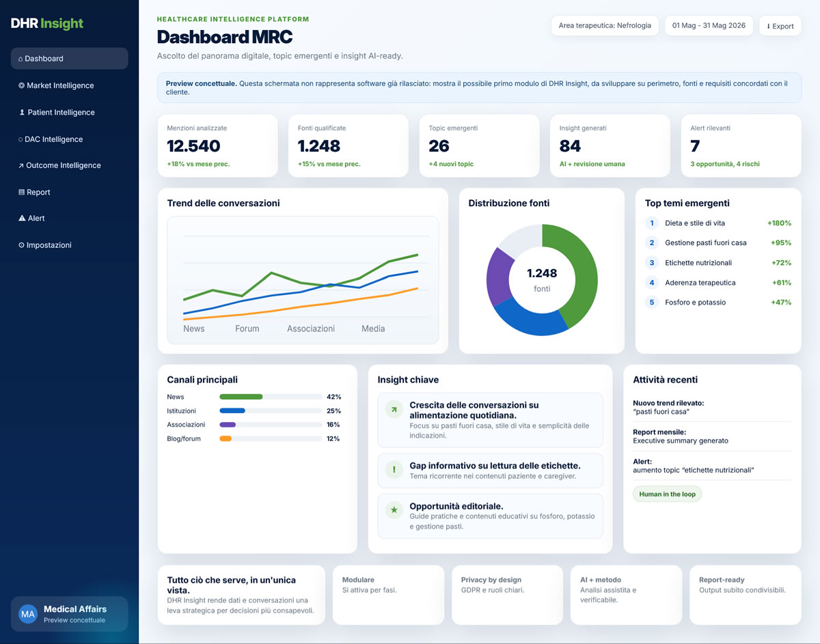
Task: Click the 1.248 fonti donut center
Action: (x=542, y=280)
